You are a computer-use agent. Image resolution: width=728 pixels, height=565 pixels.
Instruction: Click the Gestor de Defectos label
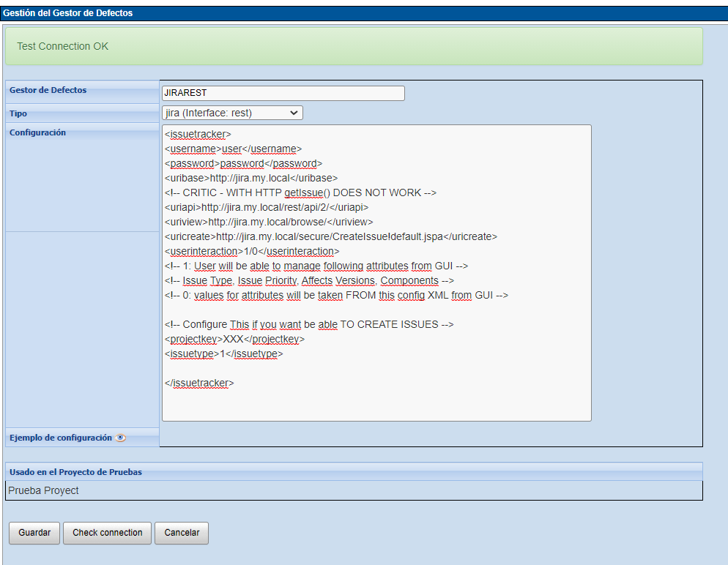(x=48, y=90)
